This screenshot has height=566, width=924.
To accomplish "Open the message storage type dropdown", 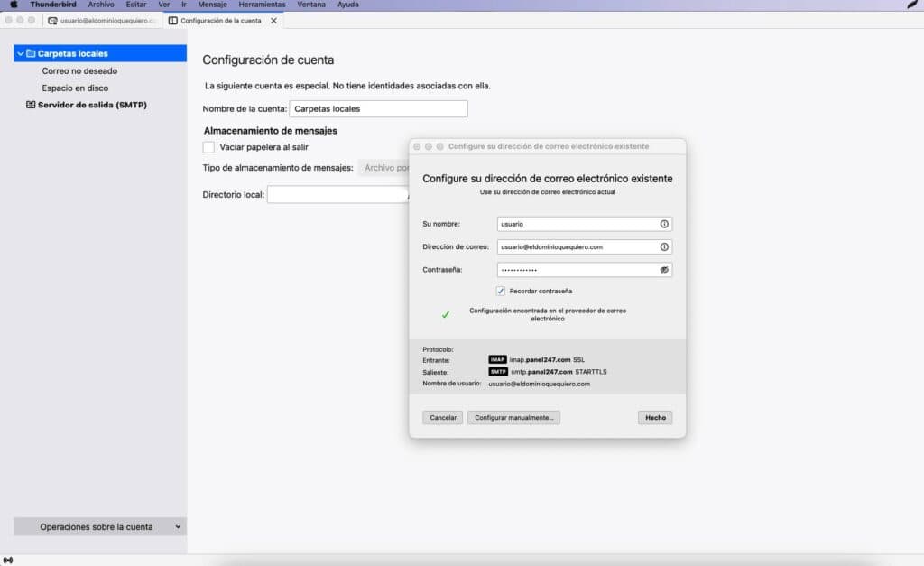I will pos(383,168).
